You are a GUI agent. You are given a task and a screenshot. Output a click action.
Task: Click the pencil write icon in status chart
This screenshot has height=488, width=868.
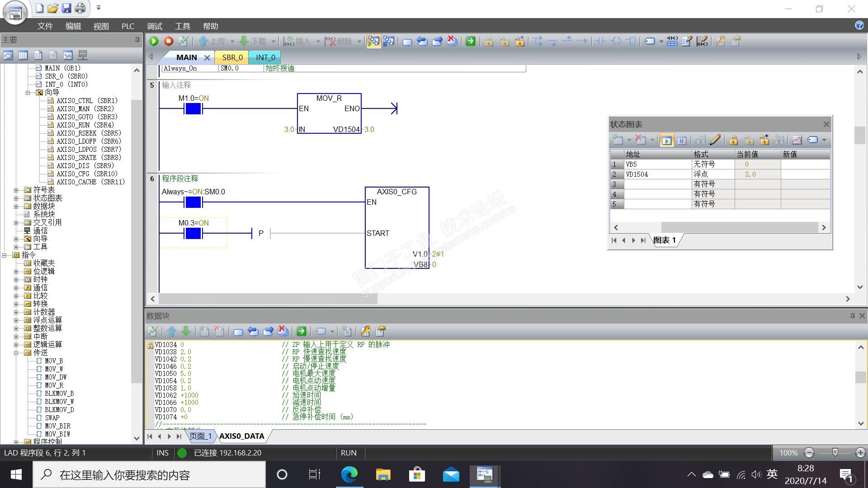coord(715,140)
